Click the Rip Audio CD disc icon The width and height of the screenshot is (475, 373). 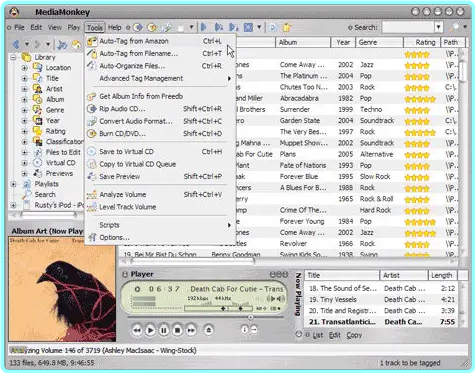click(91, 109)
